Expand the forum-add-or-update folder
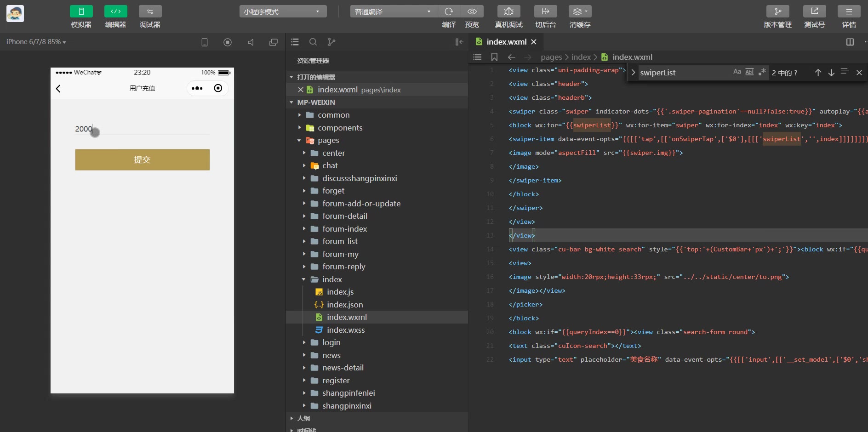The width and height of the screenshot is (868, 432). point(377,204)
